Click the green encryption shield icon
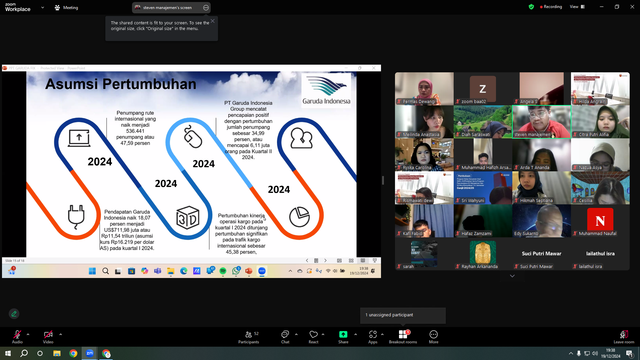The height and width of the screenshot is (360, 640). [x=531, y=7]
